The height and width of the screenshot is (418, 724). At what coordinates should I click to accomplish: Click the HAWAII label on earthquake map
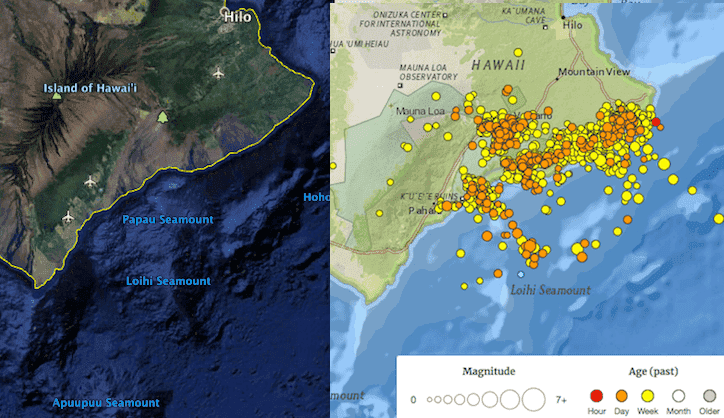tap(498, 65)
